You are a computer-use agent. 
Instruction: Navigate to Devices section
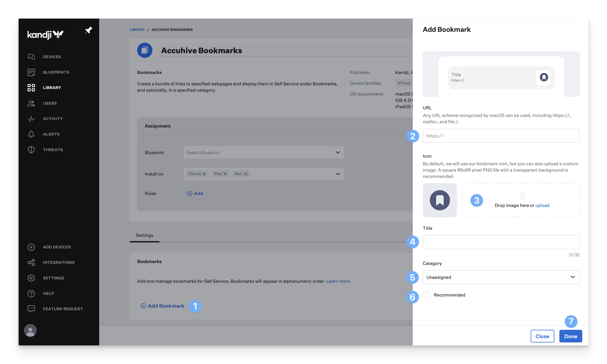[52, 56]
